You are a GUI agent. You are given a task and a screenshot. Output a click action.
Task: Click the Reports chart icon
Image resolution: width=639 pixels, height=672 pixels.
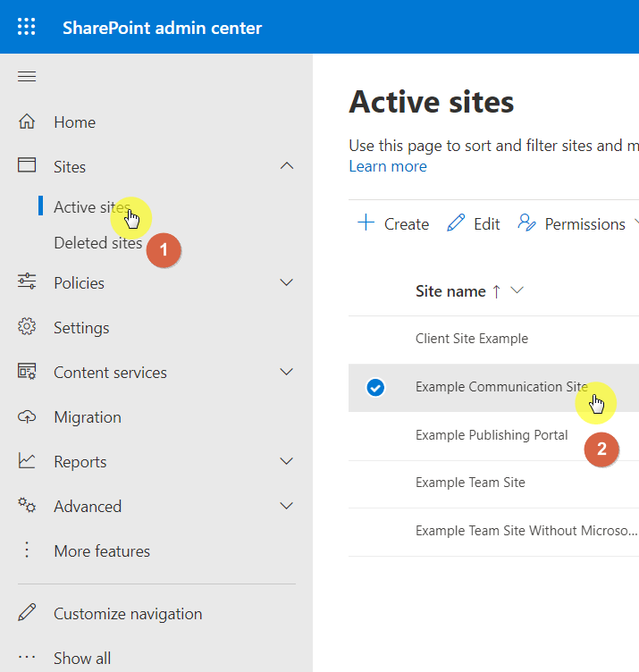pyautogui.click(x=27, y=461)
